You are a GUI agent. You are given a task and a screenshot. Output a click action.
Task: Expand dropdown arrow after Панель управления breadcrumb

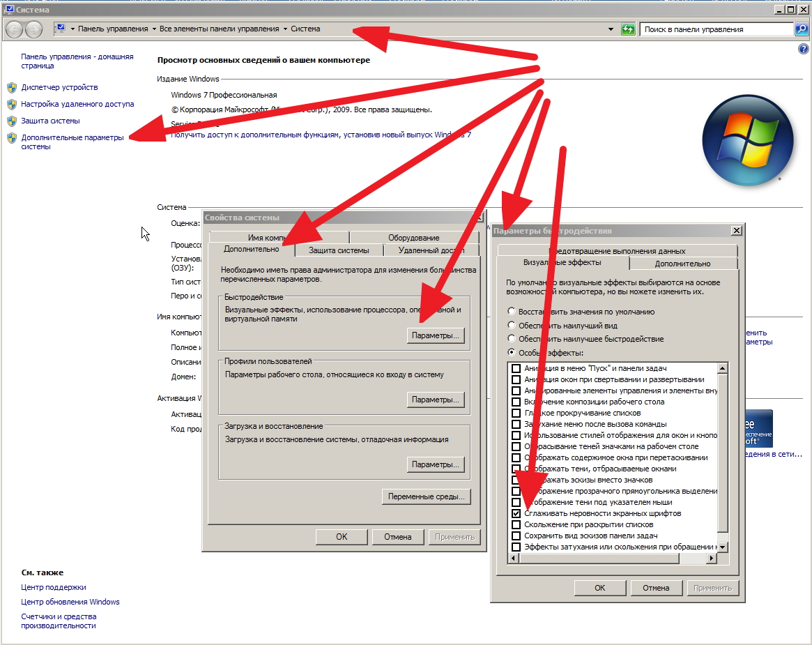[154, 29]
